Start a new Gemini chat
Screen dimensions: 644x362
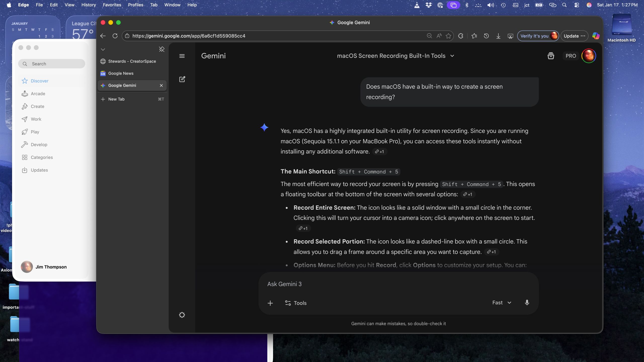tap(182, 79)
